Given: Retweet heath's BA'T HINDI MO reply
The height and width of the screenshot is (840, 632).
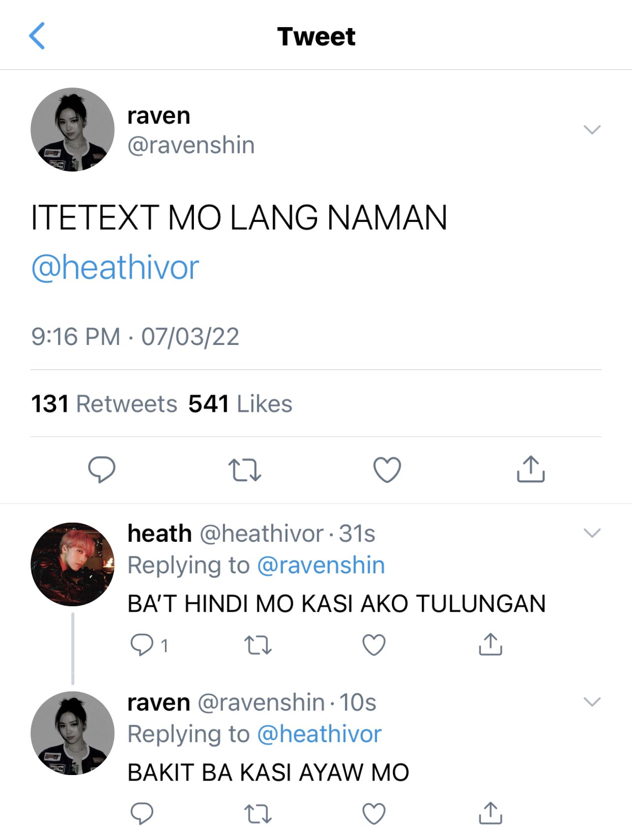Looking at the screenshot, I should pyautogui.click(x=258, y=645).
